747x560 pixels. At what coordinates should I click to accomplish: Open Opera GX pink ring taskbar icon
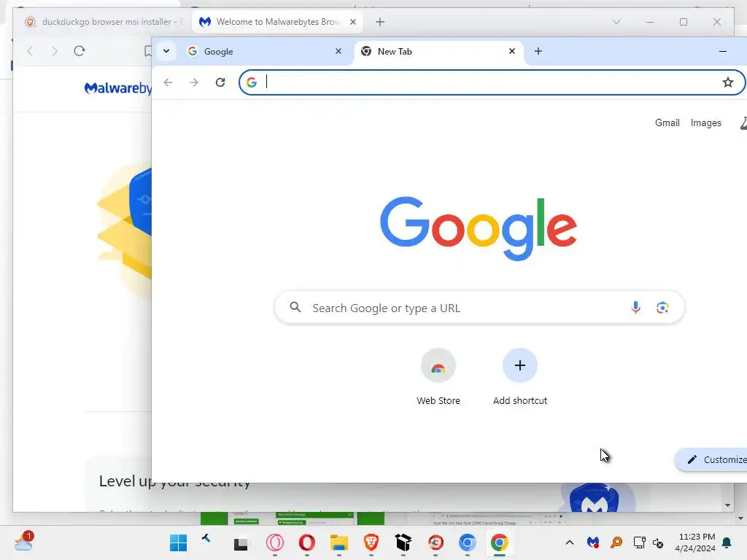(275, 542)
